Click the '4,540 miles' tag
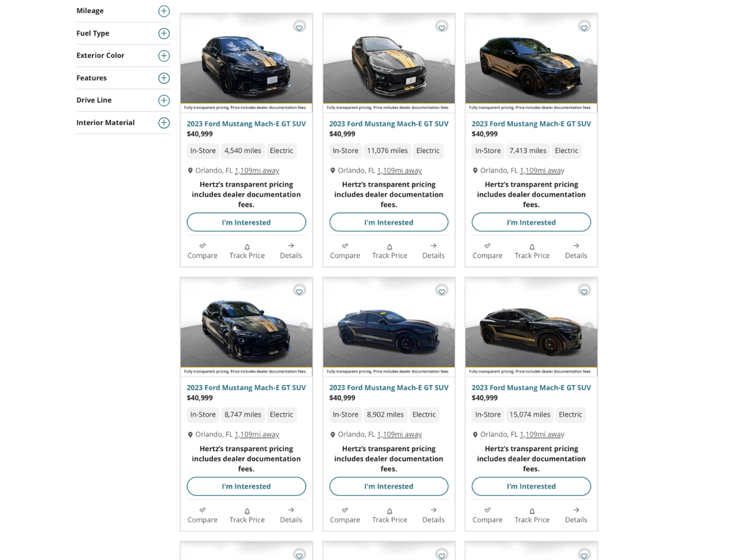 coord(243,151)
